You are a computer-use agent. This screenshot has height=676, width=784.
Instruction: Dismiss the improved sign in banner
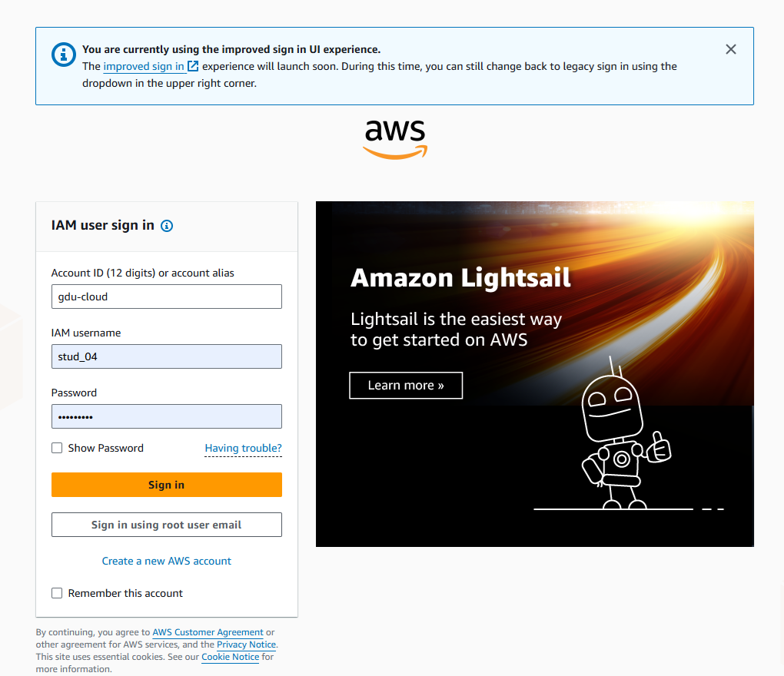pyautogui.click(x=730, y=49)
